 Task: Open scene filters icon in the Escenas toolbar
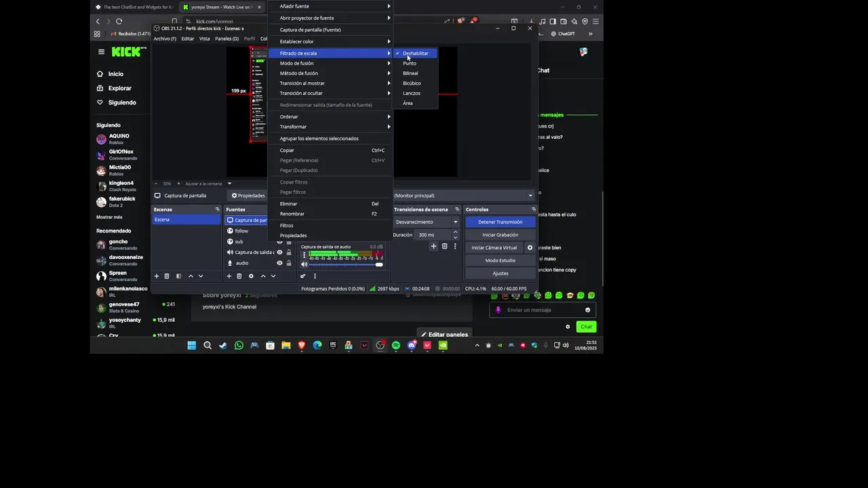click(178, 276)
